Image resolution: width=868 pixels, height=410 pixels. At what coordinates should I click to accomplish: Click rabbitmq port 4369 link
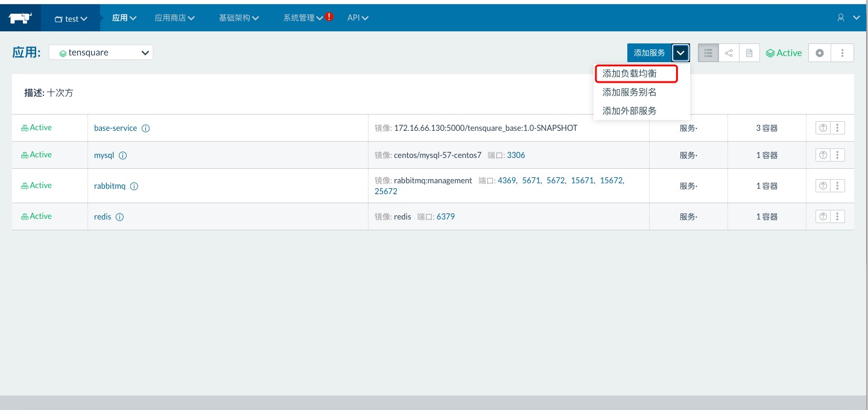tap(507, 180)
